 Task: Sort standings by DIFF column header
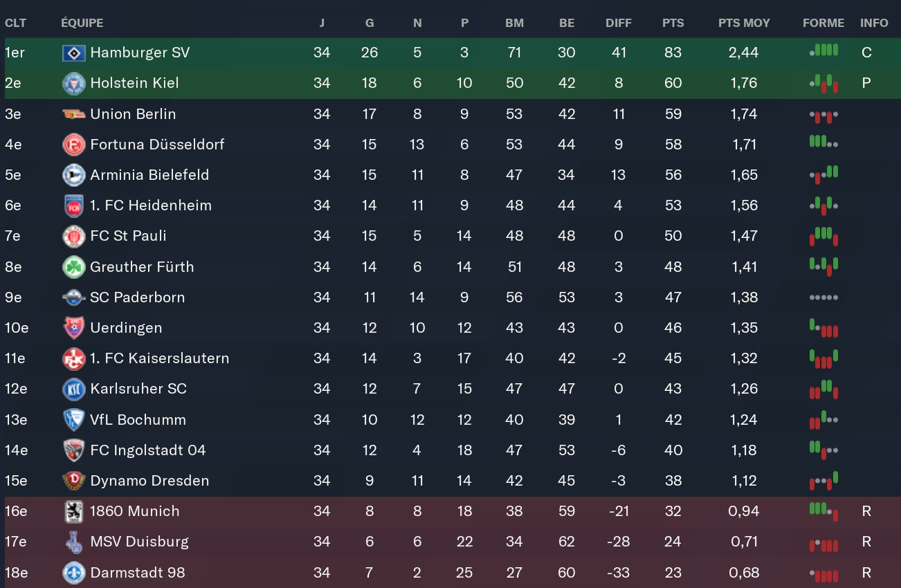618,23
